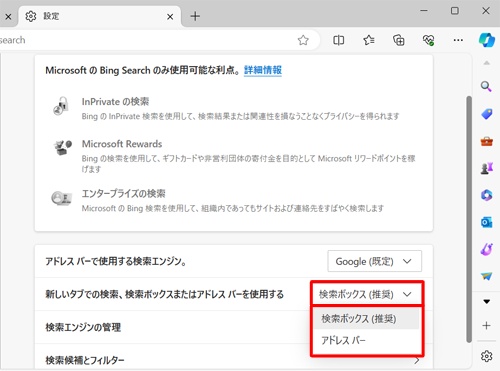Open a new tab with plus button
This screenshot has height=371, width=500.
pos(195,16)
